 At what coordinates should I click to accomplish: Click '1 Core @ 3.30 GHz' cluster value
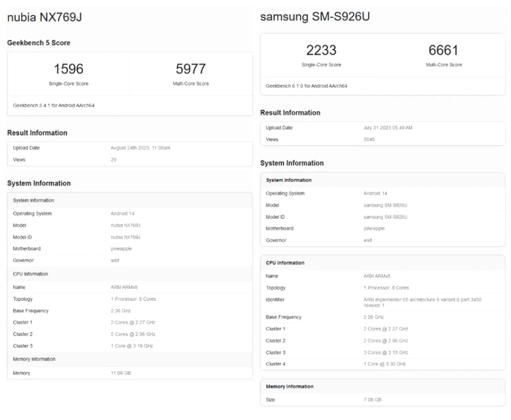[384, 363]
